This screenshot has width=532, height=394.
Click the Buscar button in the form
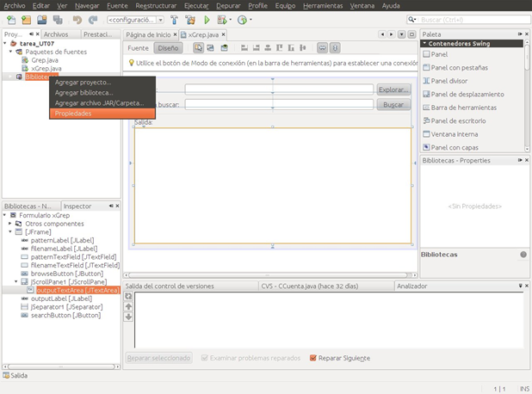393,105
